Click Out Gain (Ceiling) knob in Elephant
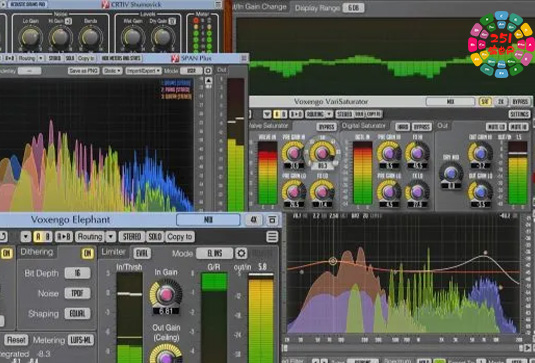Screen dimensions: 535x363 (x=166, y=354)
